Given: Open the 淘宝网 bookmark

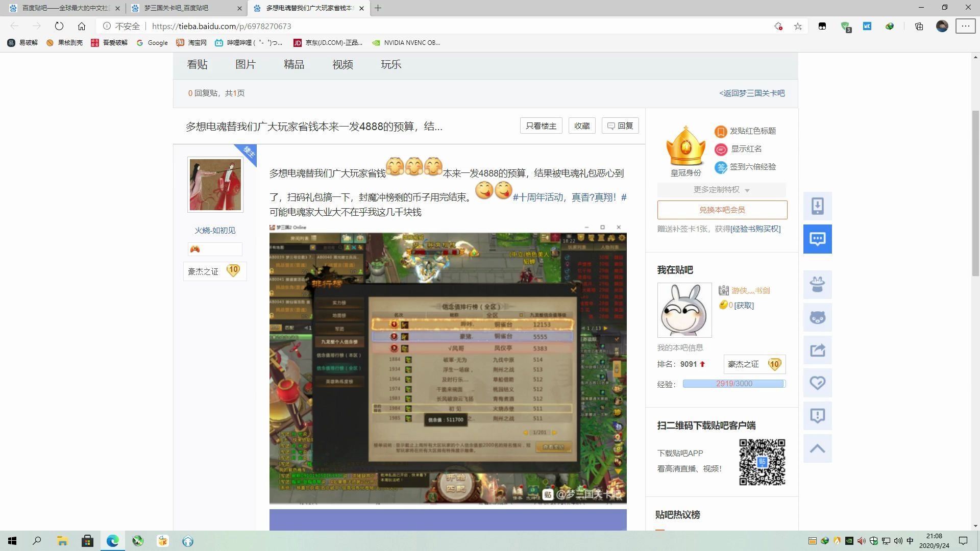Looking at the screenshot, I should click(191, 43).
